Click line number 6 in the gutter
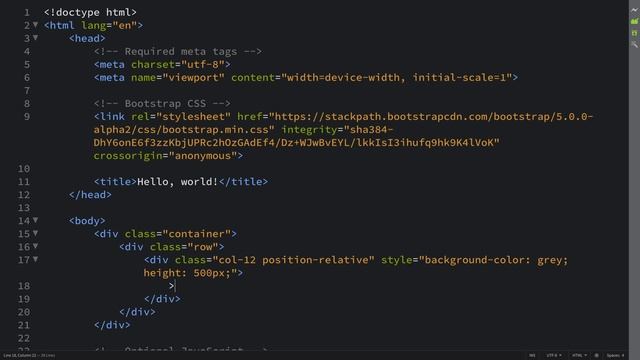This screenshot has width=640, height=360. [27, 78]
